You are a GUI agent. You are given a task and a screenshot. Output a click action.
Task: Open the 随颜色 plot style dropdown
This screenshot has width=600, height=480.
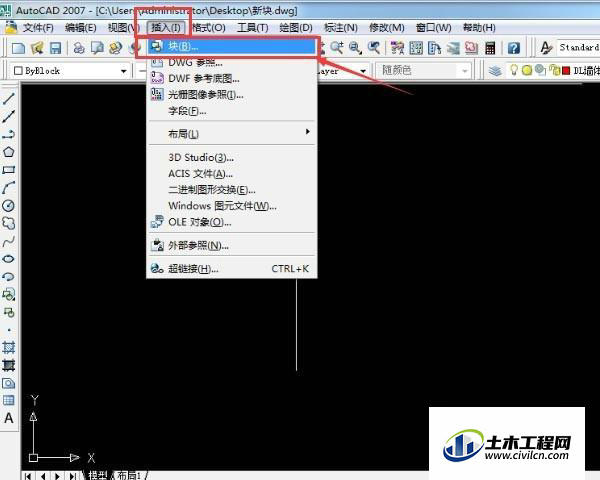tap(422, 70)
